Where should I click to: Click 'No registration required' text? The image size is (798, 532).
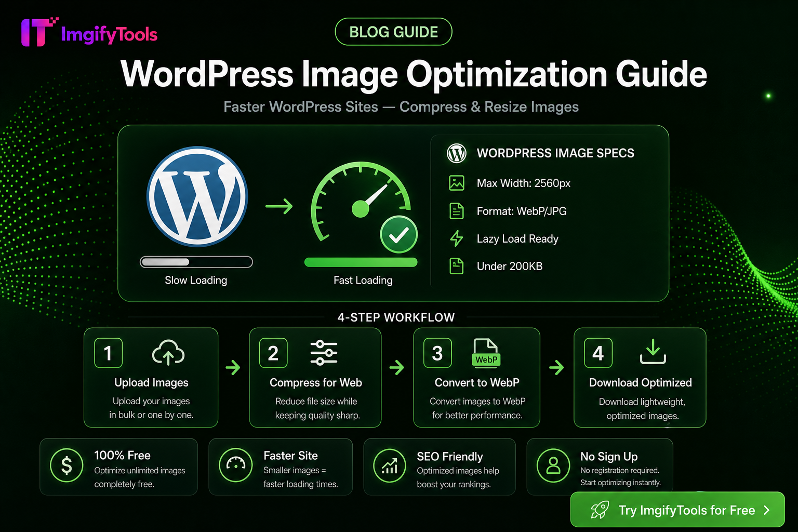(x=620, y=471)
